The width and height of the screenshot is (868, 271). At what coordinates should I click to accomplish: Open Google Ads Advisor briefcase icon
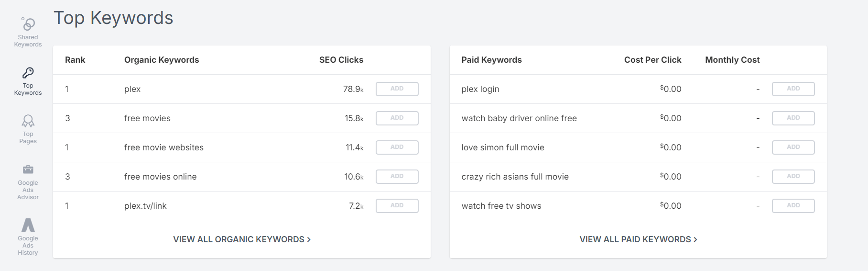tap(28, 169)
